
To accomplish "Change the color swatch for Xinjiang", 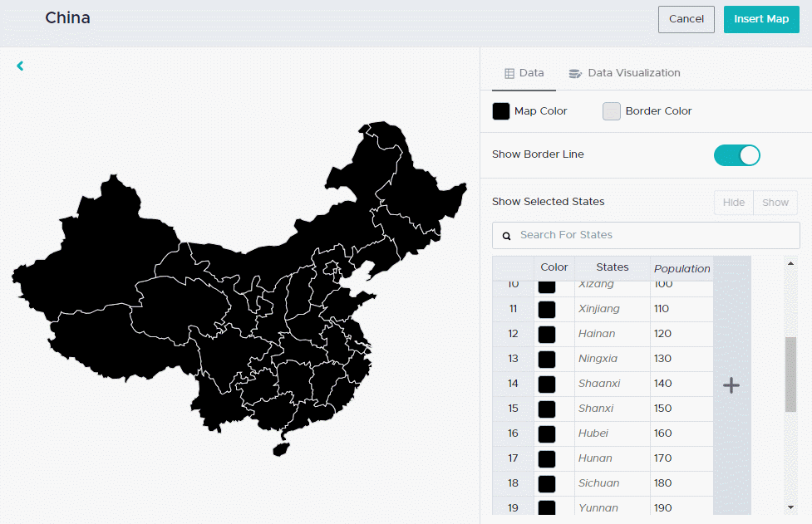I will [547, 309].
